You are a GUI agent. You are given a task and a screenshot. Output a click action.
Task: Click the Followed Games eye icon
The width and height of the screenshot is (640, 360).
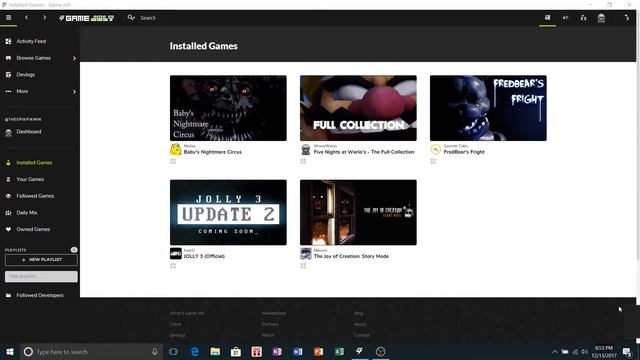[x=8, y=196]
